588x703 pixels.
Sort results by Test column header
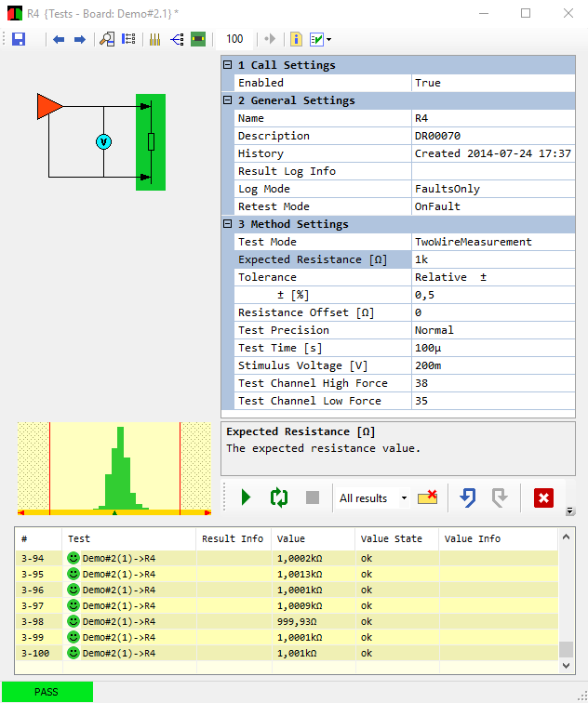pos(129,539)
